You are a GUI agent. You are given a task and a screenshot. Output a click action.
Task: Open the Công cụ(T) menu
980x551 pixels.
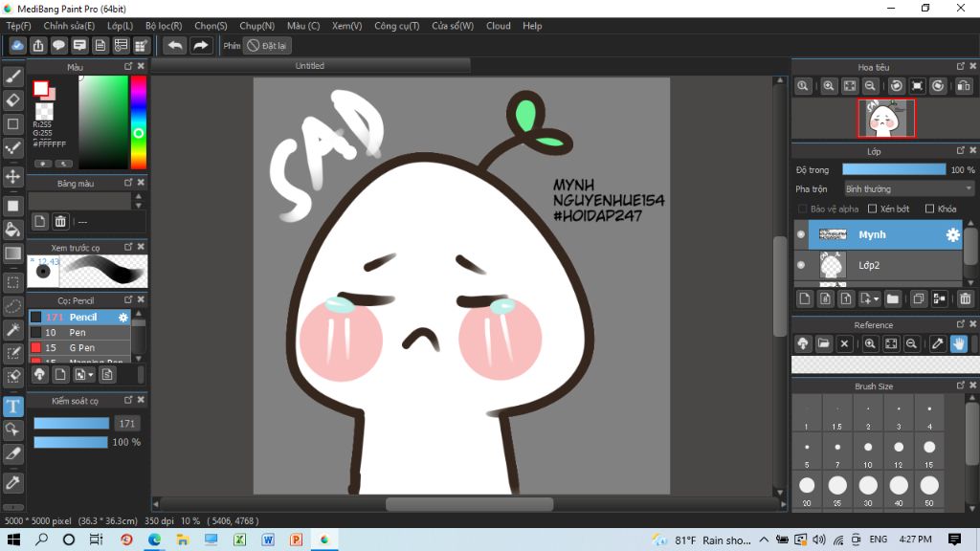397,26
